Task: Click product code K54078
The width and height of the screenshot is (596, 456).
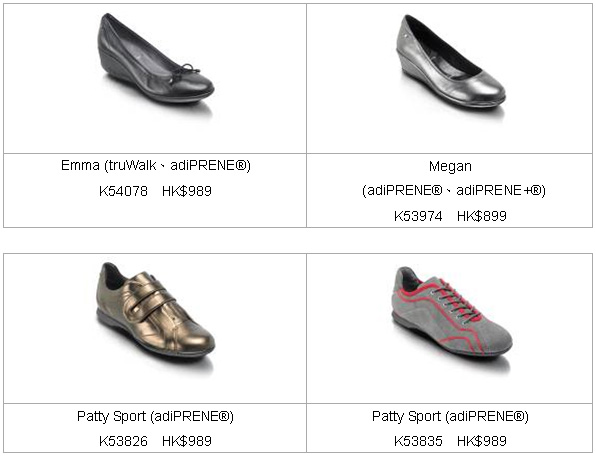Action: click(123, 191)
